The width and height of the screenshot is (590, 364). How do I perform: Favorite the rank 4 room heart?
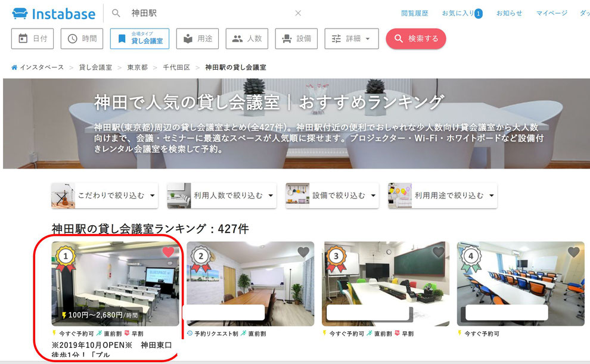(573, 251)
